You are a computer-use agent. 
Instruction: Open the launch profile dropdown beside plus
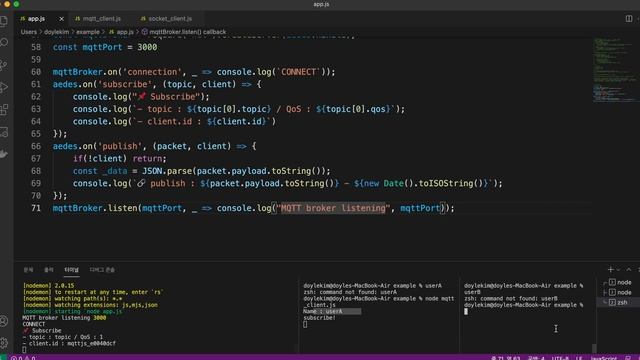(618, 270)
